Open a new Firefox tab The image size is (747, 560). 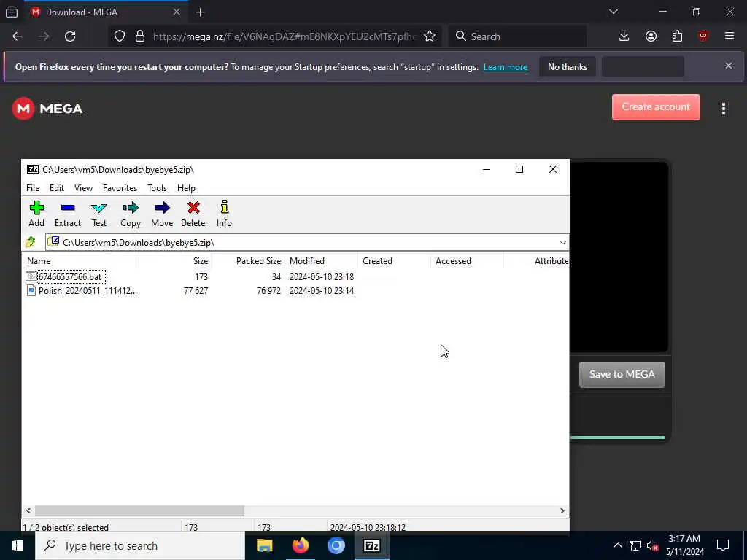(201, 12)
